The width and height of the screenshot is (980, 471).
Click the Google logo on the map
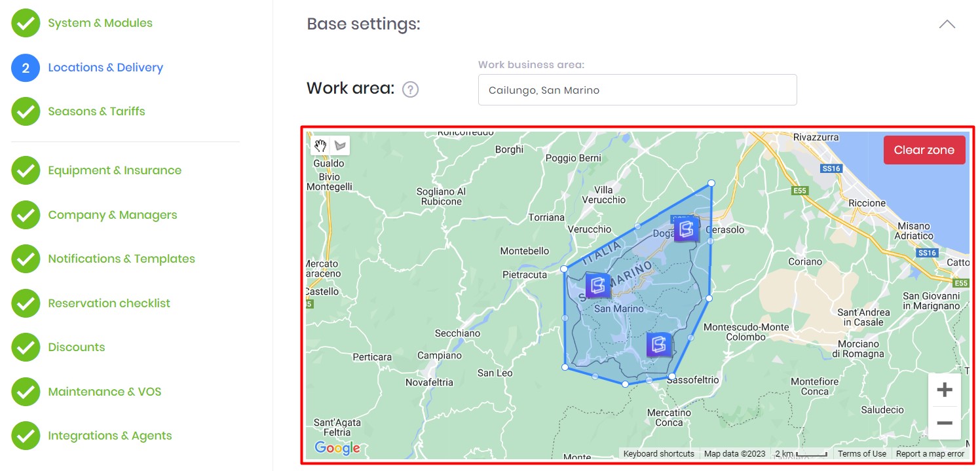coord(337,448)
